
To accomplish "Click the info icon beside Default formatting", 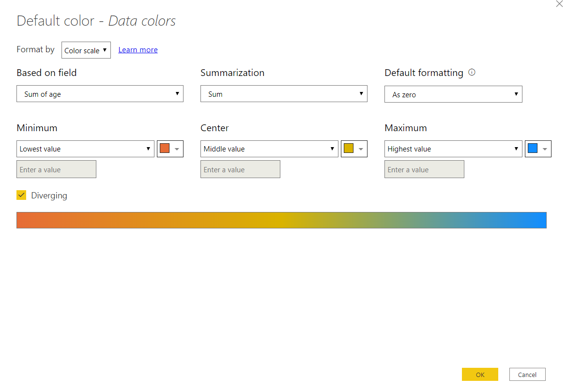I will click(x=472, y=73).
